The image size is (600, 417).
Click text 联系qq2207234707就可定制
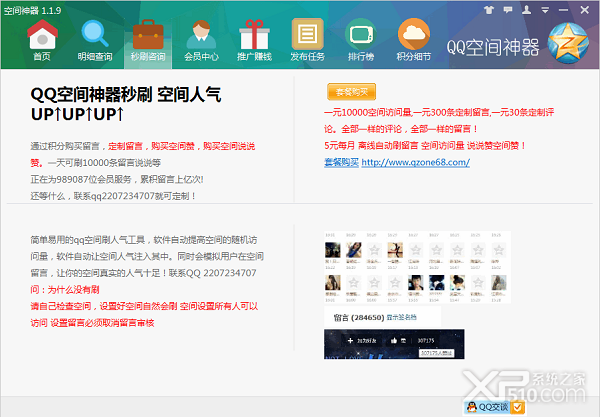tap(132, 196)
